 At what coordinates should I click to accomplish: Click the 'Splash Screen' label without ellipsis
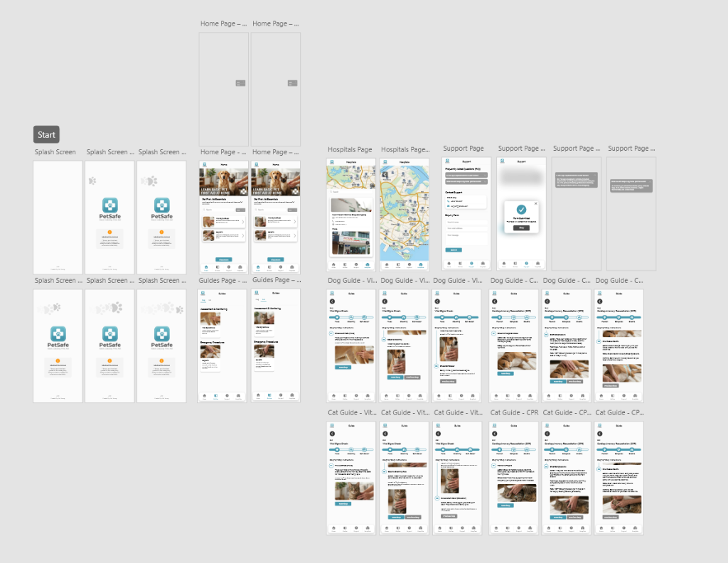pos(55,152)
